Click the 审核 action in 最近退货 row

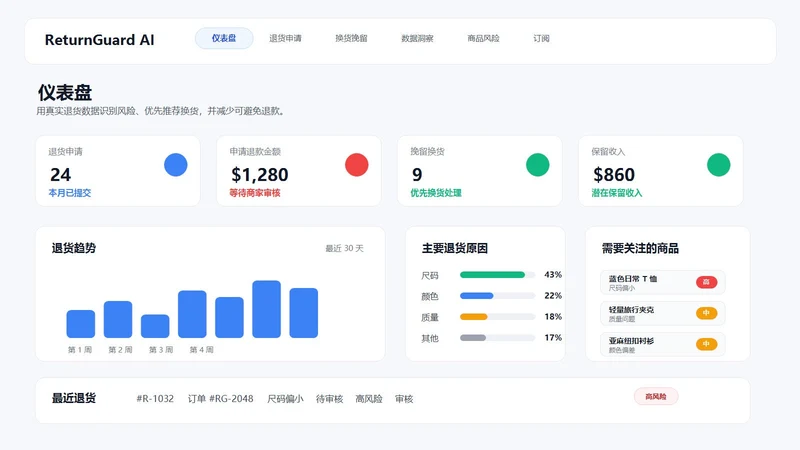point(404,398)
